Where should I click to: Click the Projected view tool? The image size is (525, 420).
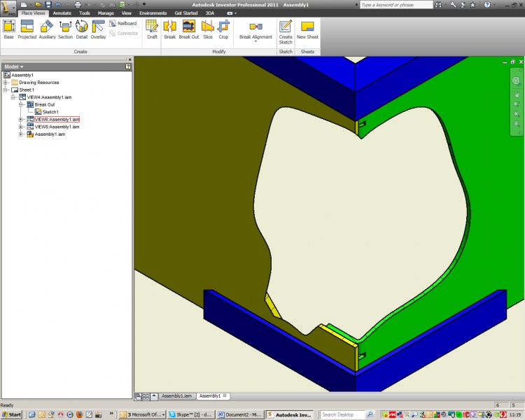27,29
